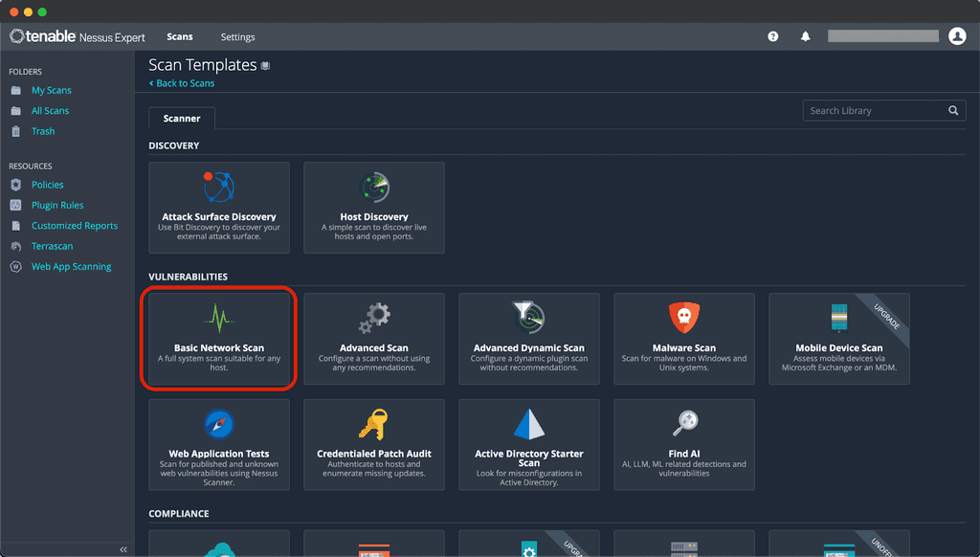
Task: Click the Terrascan sidebar icon
Action: click(16, 245)
